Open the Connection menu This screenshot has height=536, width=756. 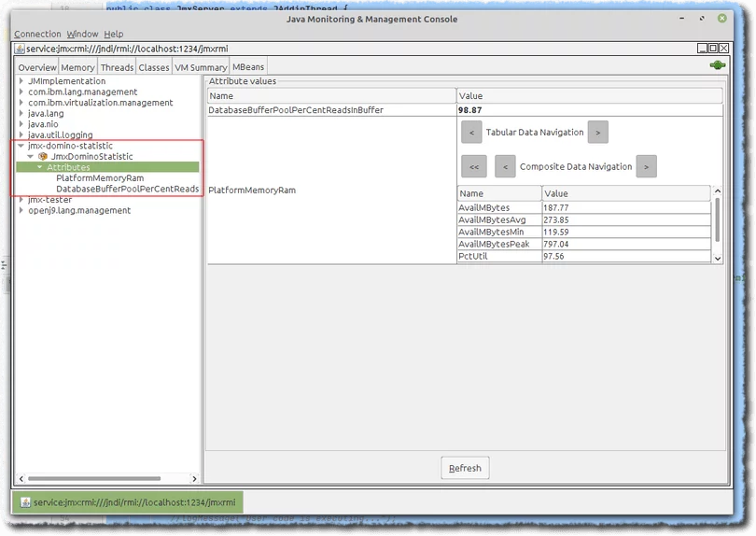point(37,34)
